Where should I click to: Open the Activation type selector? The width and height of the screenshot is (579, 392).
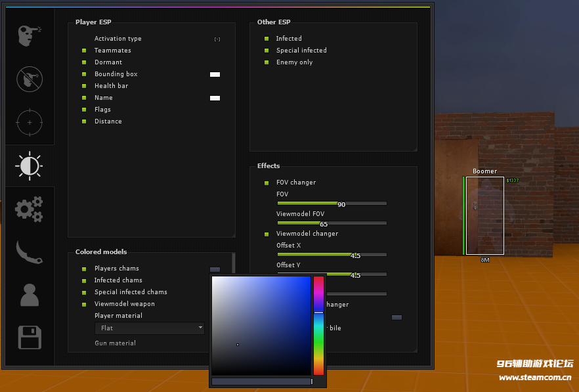(217, 39)
